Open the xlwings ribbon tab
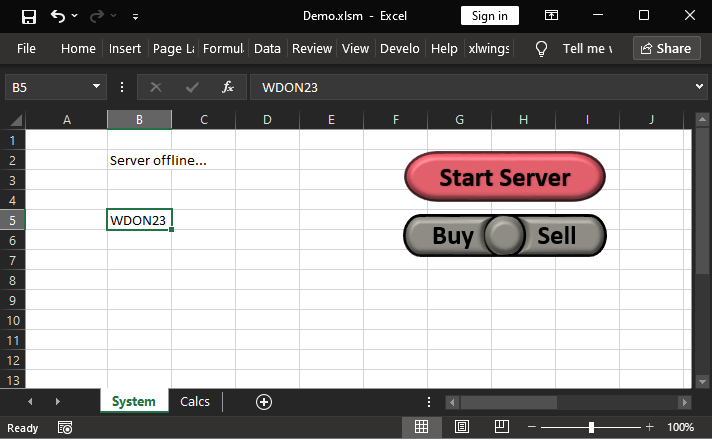 click(x=489, y=49)
